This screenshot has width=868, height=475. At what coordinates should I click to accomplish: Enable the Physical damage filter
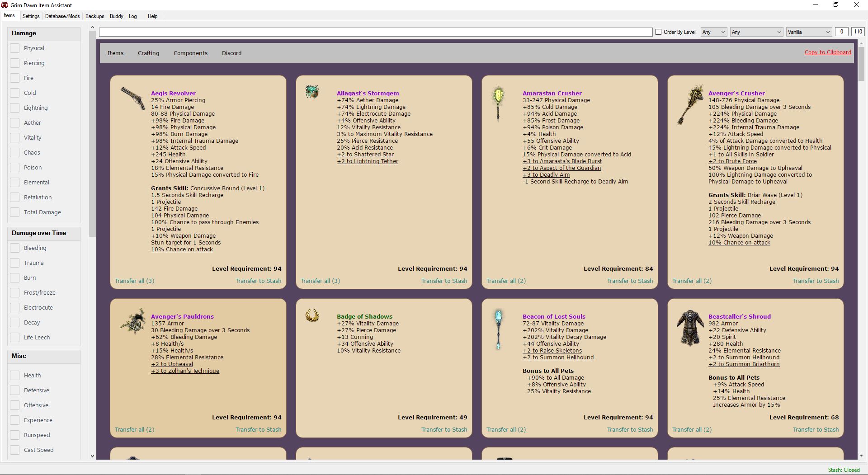(15, 48)
